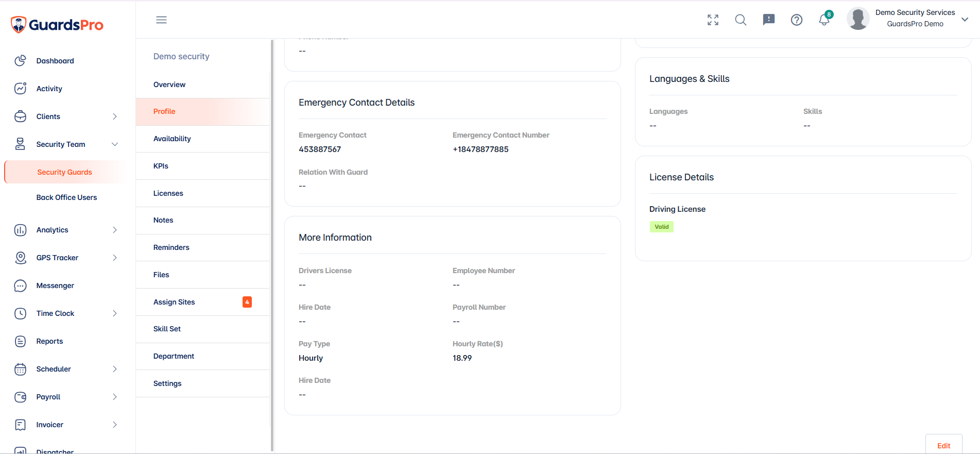Select the Profile tab
Viewport: 980px width, 454px height.
202,111
